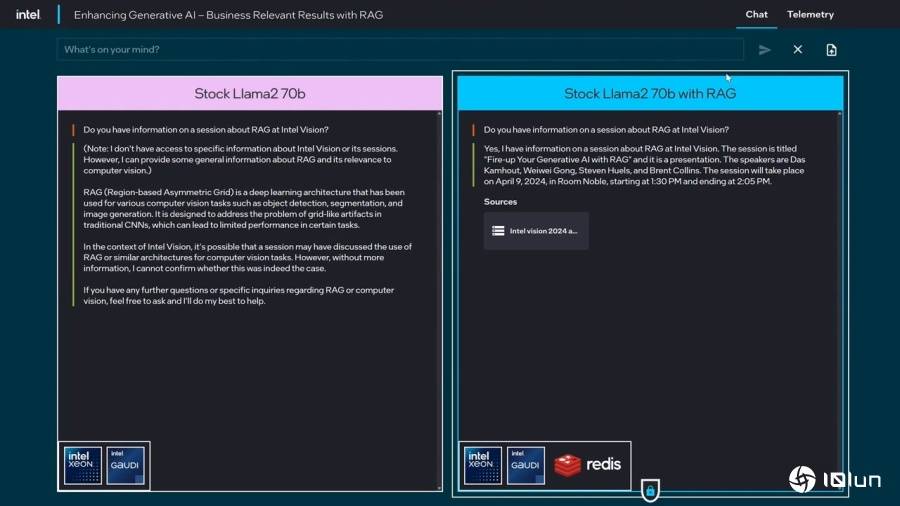Click the left panel scrollbar up arrow
The height and width of the screenshot is (506, 900).
click(439, 114)
